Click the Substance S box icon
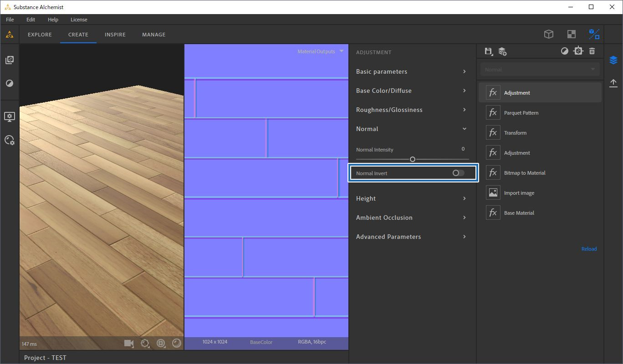This screenshot has width=623, height=364. pyautogui.click(x=578, y=51)
